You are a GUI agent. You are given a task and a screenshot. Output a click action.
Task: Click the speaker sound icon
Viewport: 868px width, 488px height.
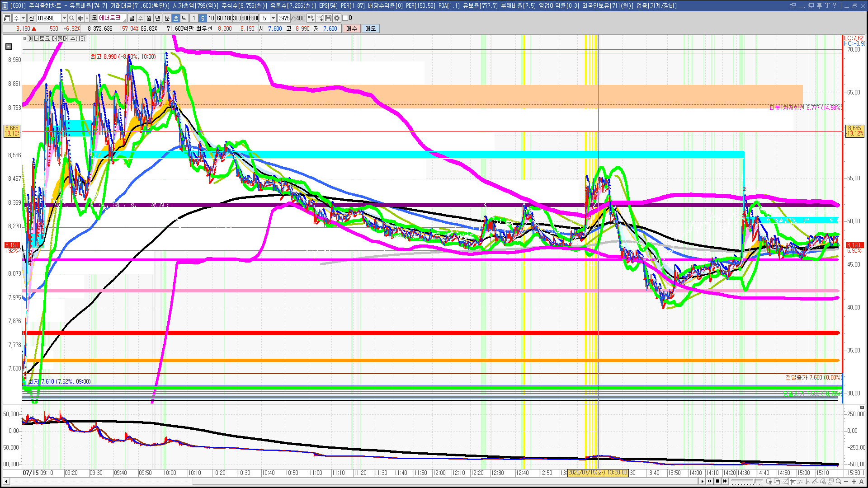(x=80, y=18)
